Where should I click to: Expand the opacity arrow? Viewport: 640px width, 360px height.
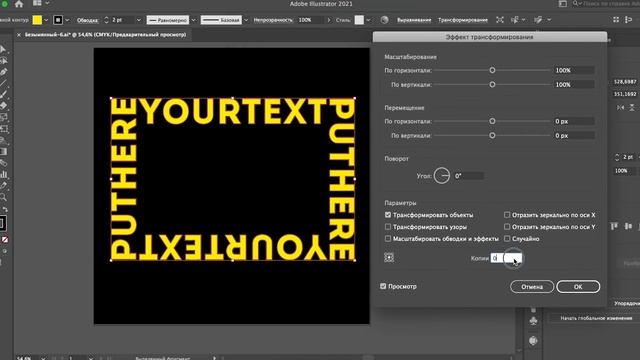329,20
